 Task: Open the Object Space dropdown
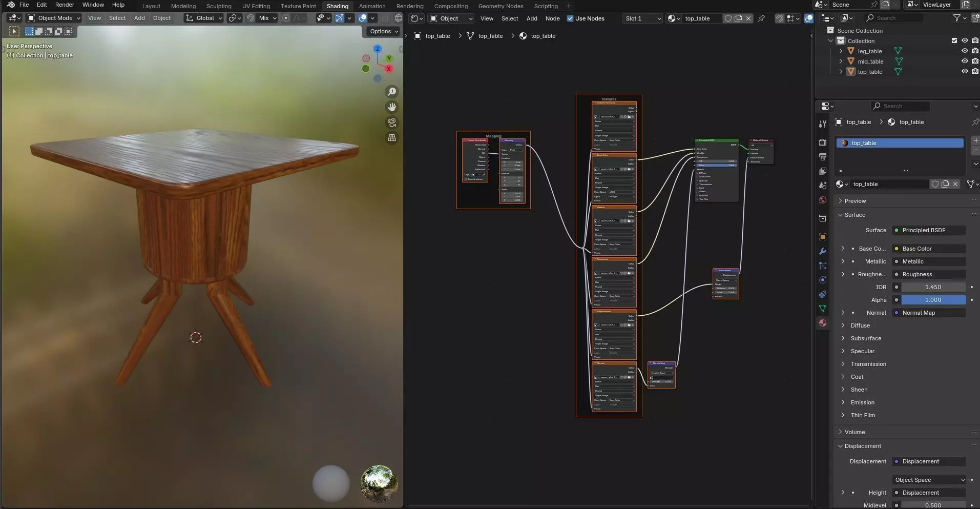coord(929,480)
